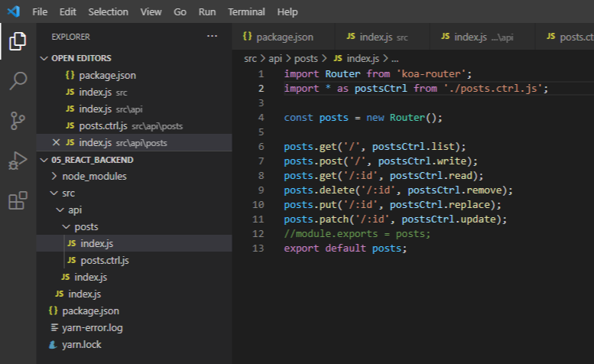Open posts.ctrl.js in file tree
This screenshot has width=594, height=364.
(134, 260)
